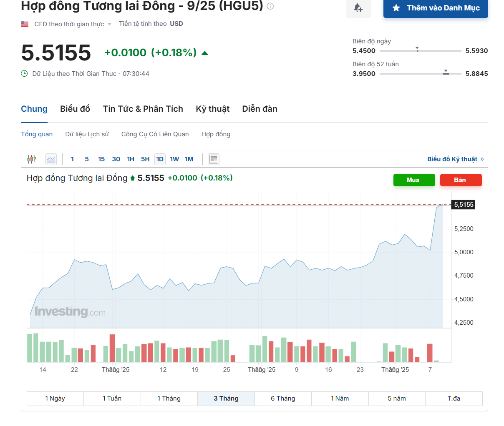The width and height of the screenshot is (504, 426).
Task: Switch to candlestick chart type
Action: [x=32, y=159]
